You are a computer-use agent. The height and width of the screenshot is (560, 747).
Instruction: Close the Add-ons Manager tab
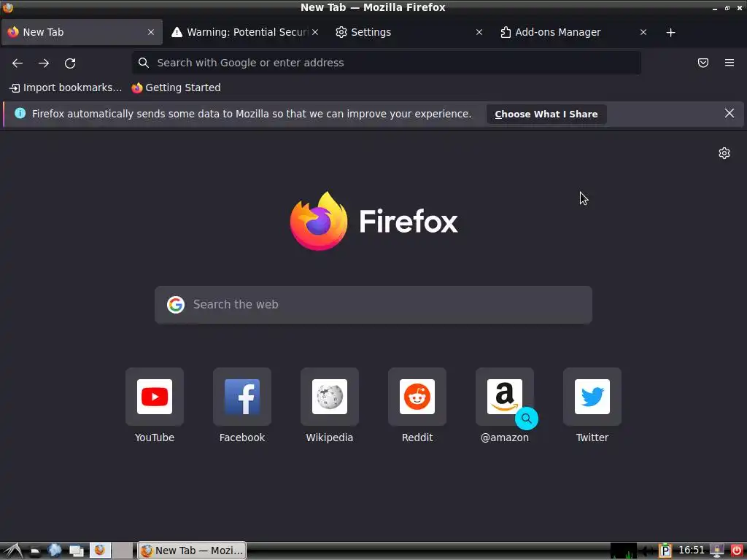643,32
